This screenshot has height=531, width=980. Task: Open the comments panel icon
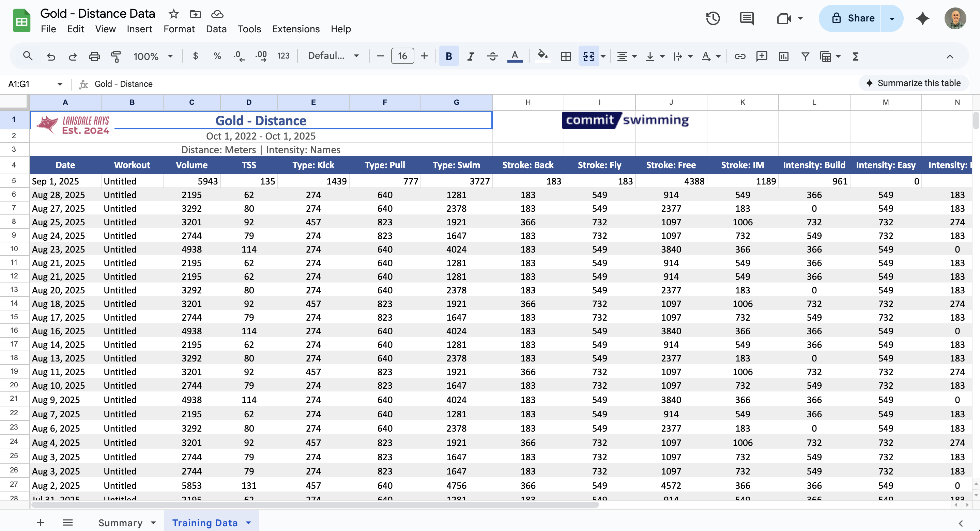(x=746, y=18)
